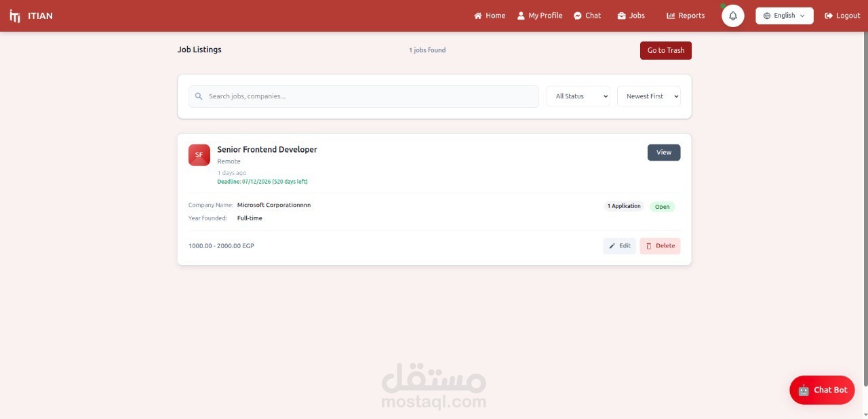
Task: Open the Newest First sort dropdown
Action: pos(649,96)
